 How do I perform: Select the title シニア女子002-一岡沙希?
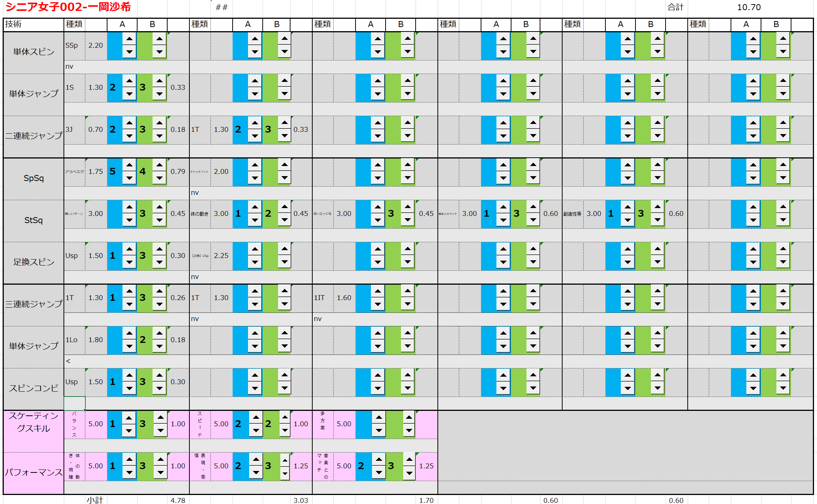(x=68, y=7)
